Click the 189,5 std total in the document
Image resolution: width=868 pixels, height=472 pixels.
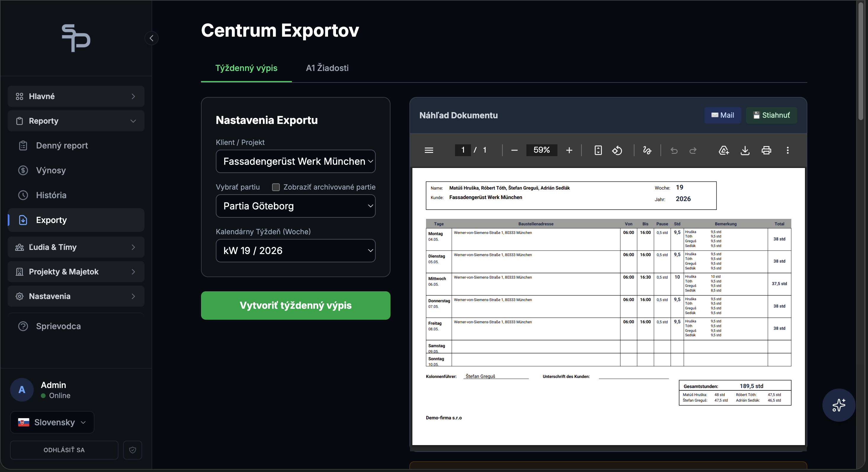[x=751, y=386]
